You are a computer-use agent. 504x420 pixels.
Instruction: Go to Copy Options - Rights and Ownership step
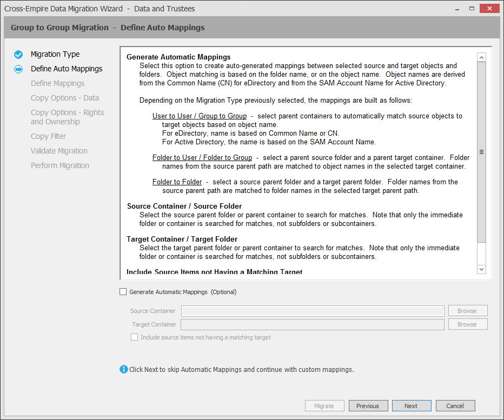[67, 117]
